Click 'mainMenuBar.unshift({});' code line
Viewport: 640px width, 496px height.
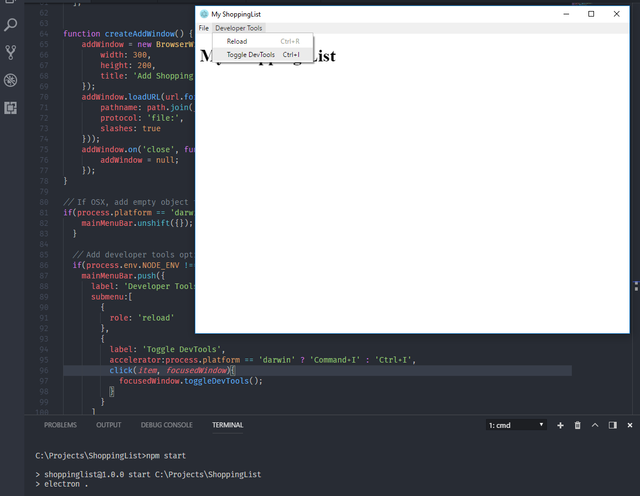(137, 223)
